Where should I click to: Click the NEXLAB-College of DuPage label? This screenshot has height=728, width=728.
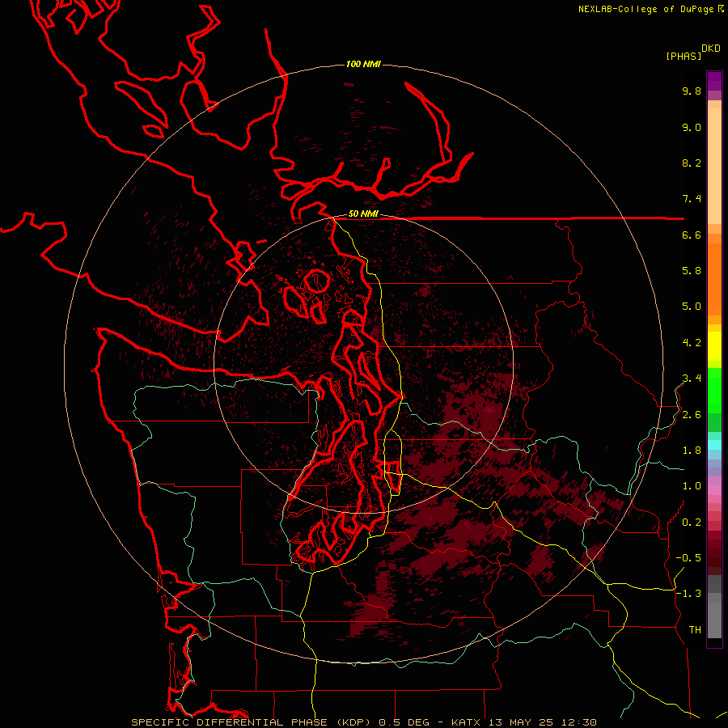click(x=645, y=9)
